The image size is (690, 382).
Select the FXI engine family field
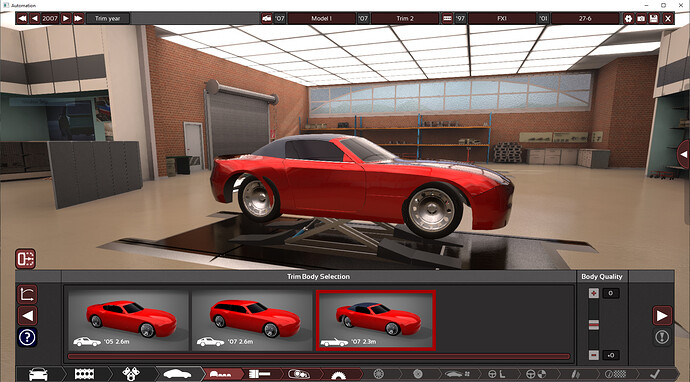502,18
